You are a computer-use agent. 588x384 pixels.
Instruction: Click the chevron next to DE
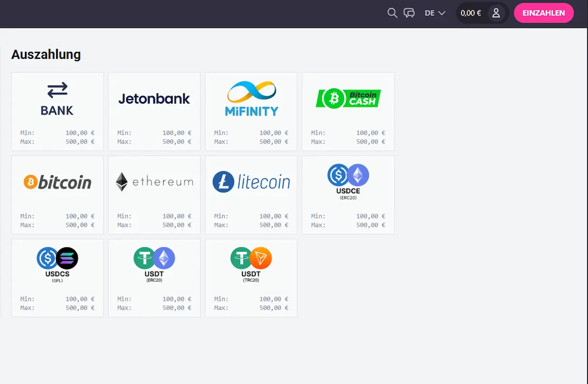pos(442,13)
